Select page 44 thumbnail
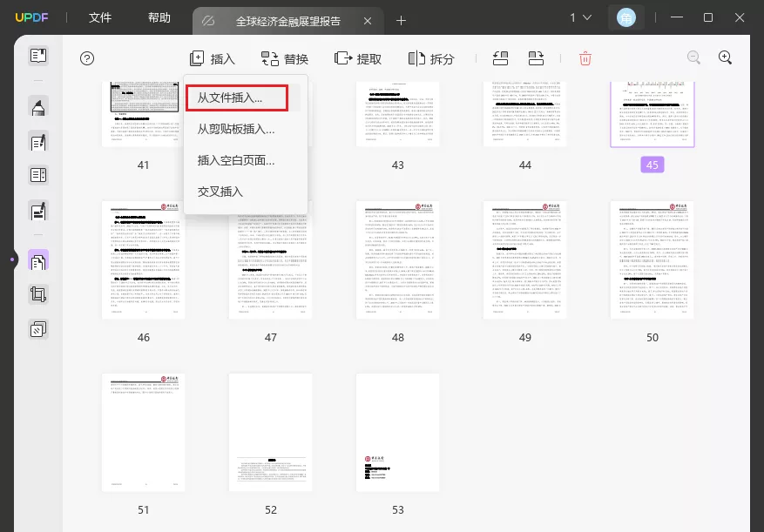The image size is (764, 532). pyautogui.click(x=524, y=114)
